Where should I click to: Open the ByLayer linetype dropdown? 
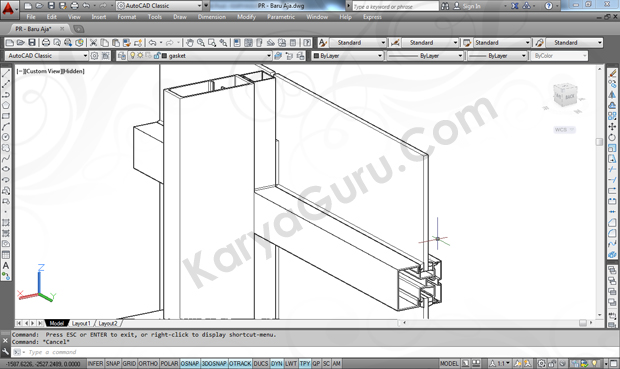coord(425,56)
